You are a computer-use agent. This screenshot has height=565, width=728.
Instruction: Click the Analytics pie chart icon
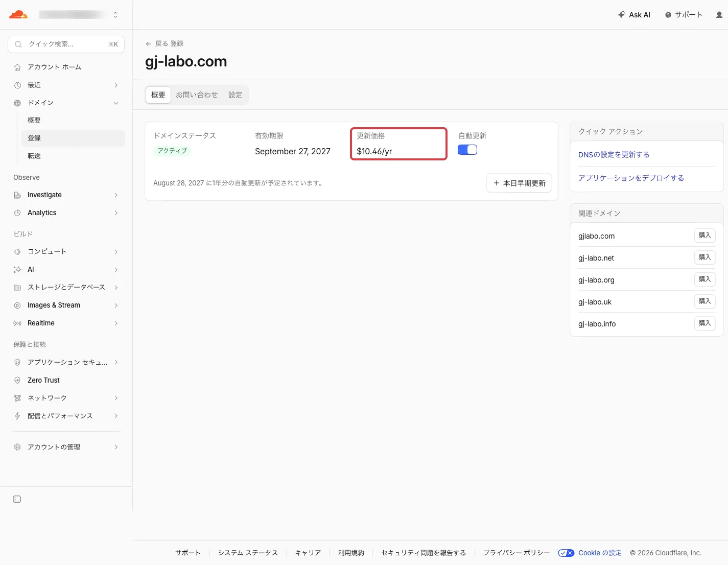tap(17, 213)
